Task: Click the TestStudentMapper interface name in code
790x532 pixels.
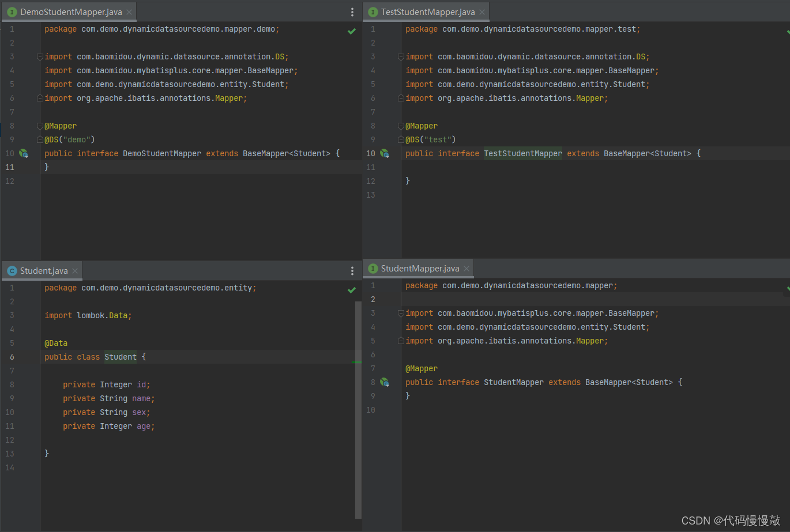Action: coord(522,153)
